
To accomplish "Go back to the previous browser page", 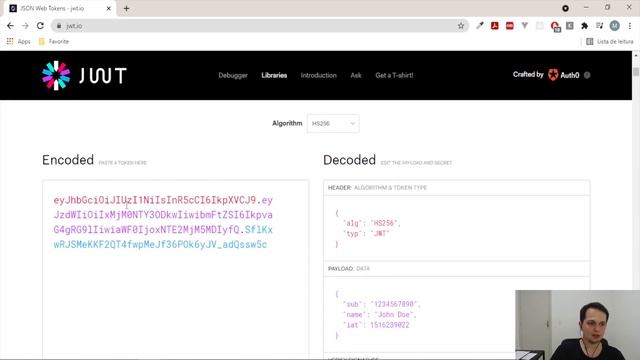I will (10, 26).
